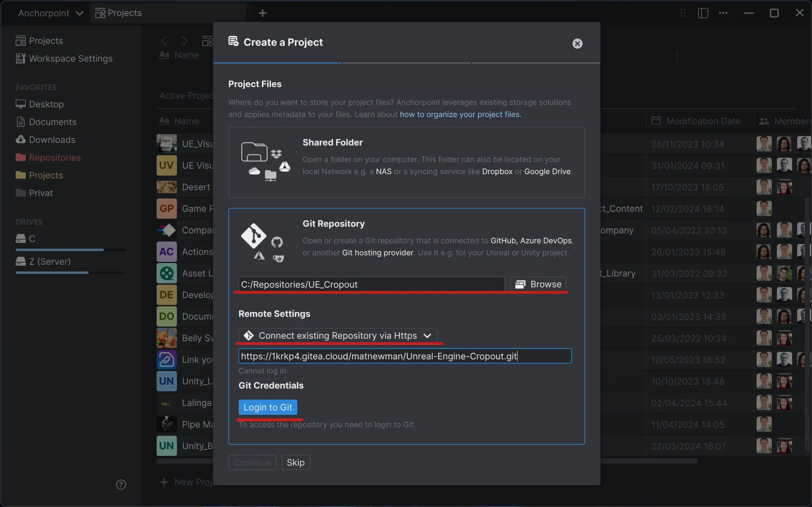Switch to the Projects tab

(123, 13)
